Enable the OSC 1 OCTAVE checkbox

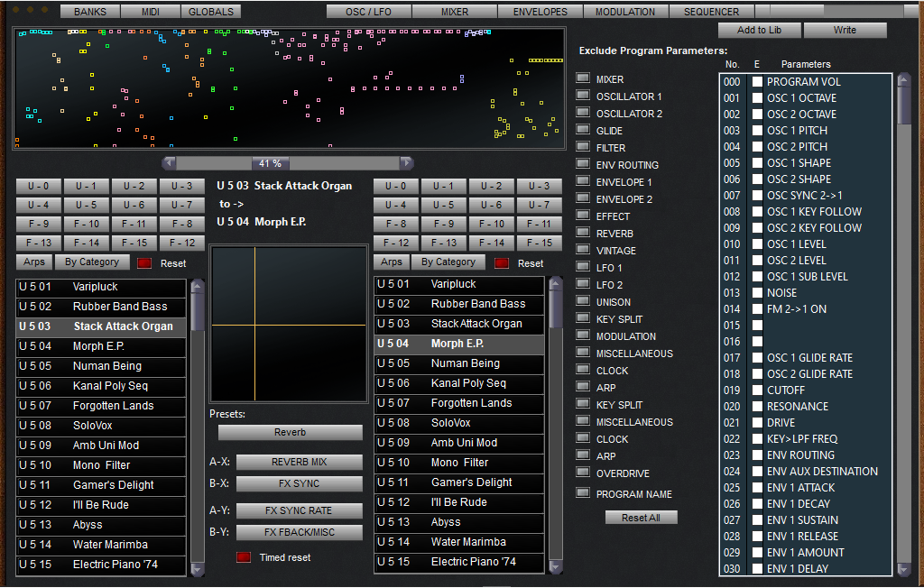[x=758, y=98]
